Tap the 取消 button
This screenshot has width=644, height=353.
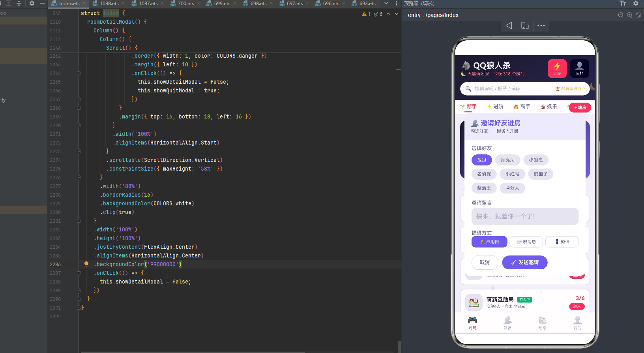pyautogui.click(x=485, y=263)
